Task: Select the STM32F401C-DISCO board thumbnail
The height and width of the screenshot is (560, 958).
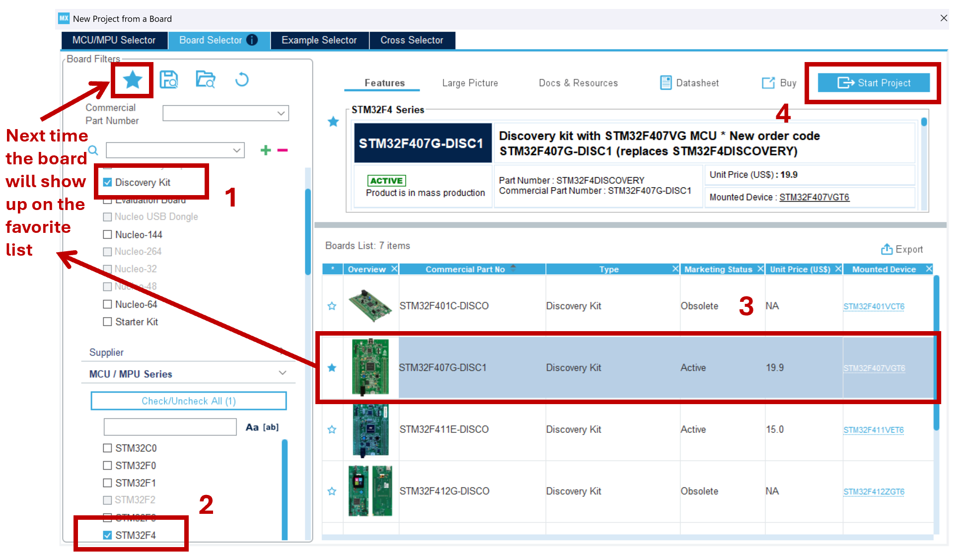Action: 370,306
